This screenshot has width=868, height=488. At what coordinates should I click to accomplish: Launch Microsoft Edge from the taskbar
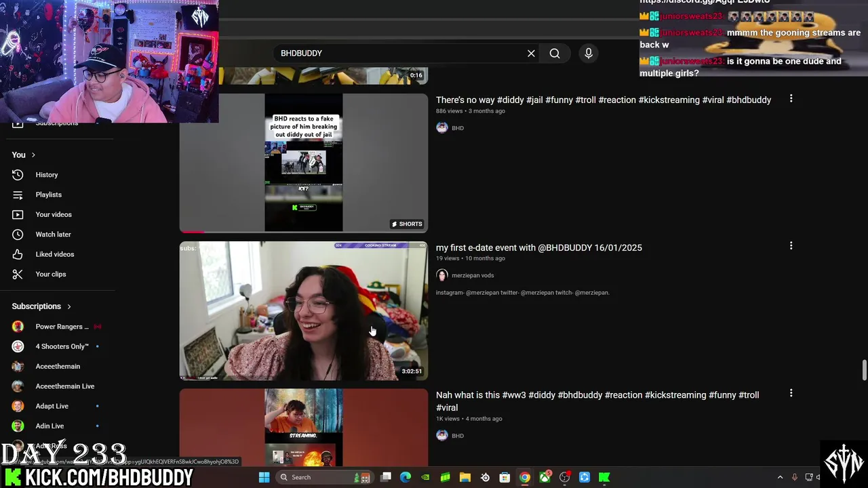(406, 477)
